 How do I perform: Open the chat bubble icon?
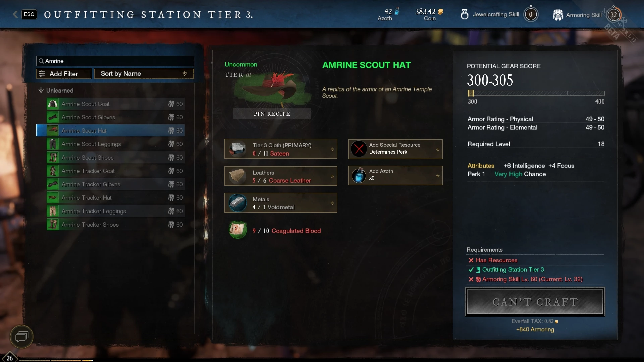21,337
